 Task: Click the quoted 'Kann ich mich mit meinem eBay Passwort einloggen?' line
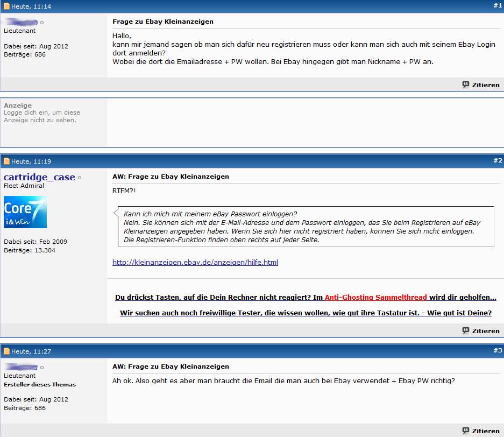210,214
